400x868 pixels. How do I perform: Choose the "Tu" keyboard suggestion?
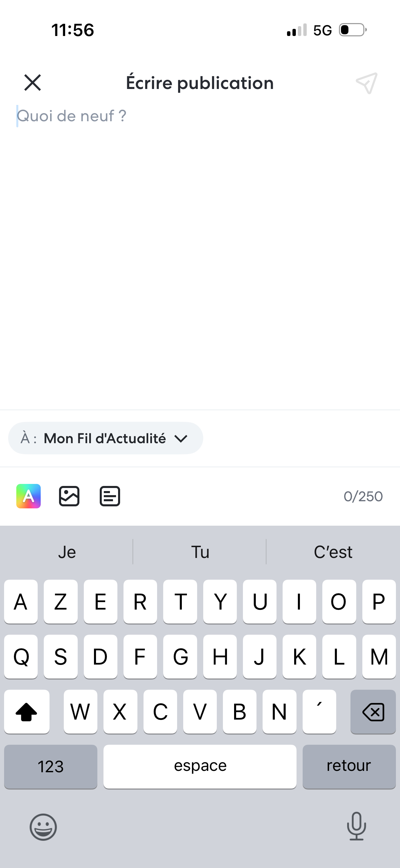point(200,552)
